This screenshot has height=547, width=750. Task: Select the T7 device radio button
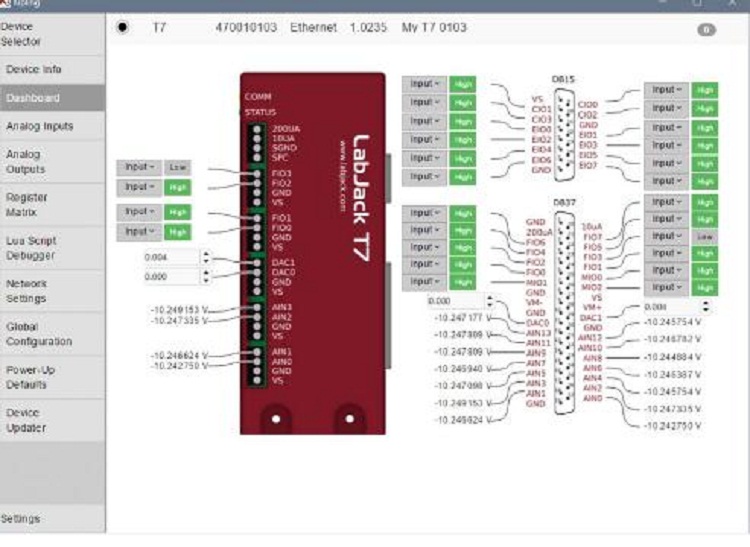point(123,28)
